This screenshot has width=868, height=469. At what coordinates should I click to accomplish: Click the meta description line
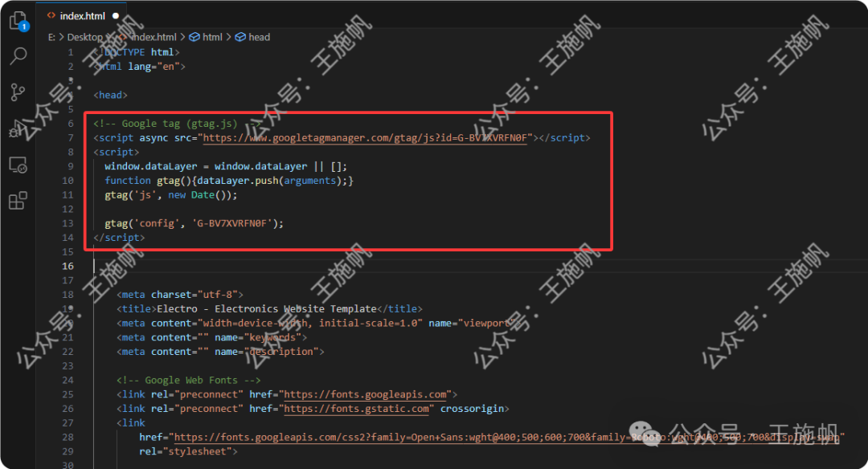[220, 352]
